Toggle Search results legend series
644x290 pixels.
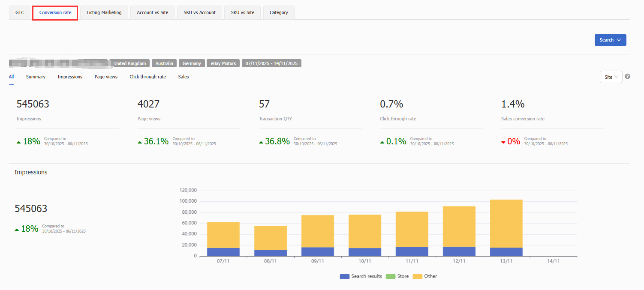361,276
